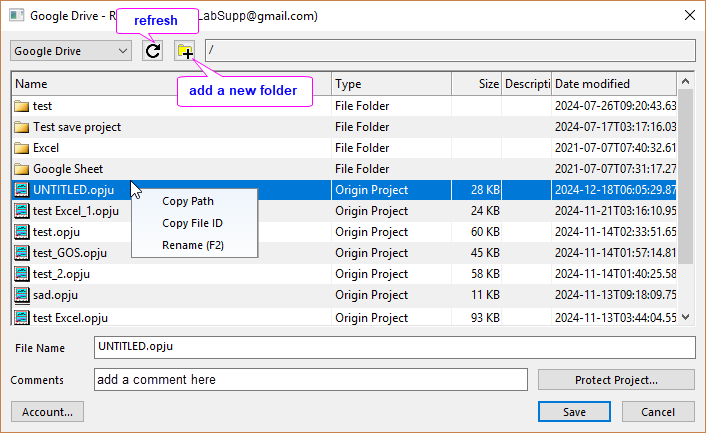Click the test.opju project file icon
The width and height of the screenshot is (706, 433).
coord(21,232)
